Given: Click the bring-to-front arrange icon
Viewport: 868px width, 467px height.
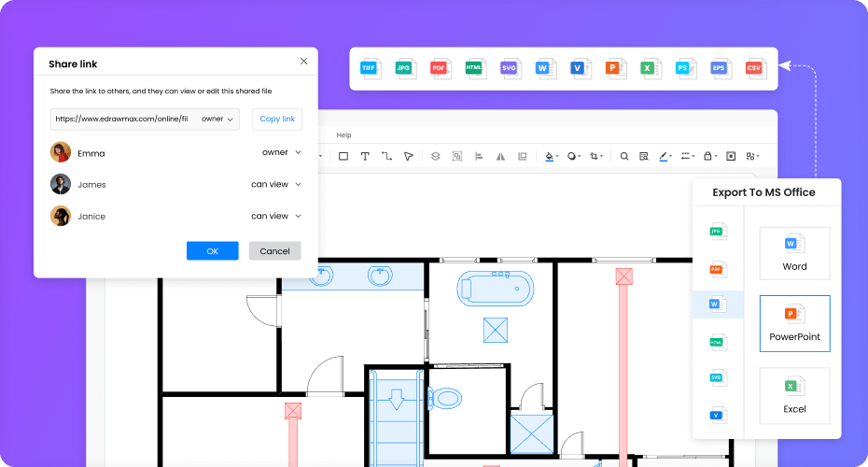Looking at the screenshot, I should [522, 156].
